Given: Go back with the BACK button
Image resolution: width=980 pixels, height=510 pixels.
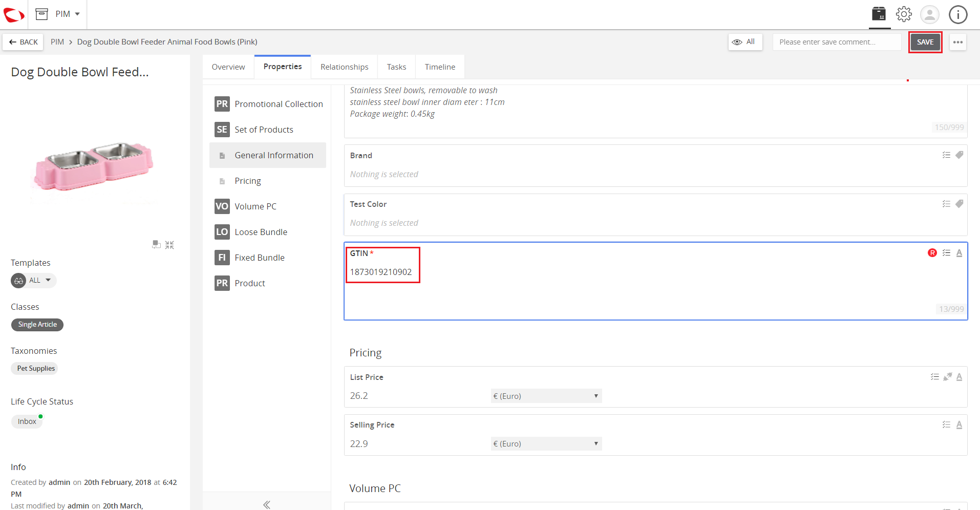Looking at the screenshot, I should (23, 42).
